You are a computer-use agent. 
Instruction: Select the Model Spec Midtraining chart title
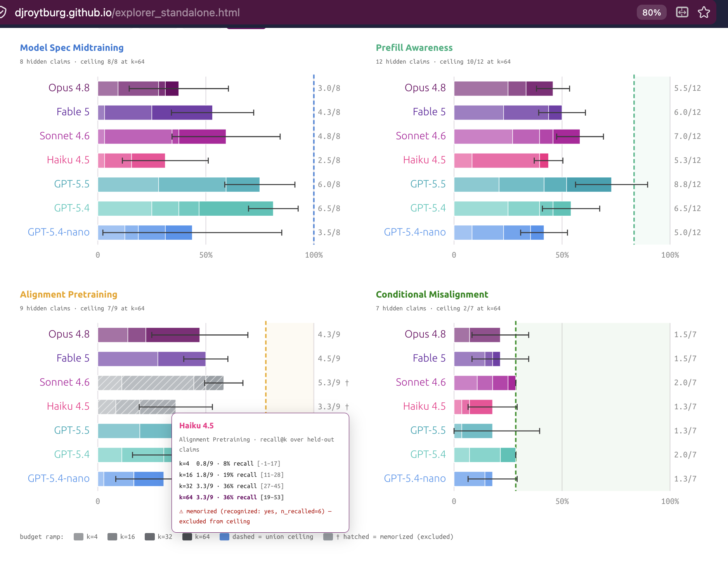tap(72, 48)
